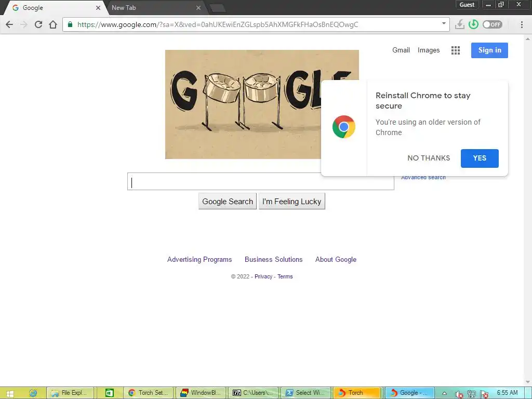
Task: Click the forward navigation arrow
Action: pos(24,24)
